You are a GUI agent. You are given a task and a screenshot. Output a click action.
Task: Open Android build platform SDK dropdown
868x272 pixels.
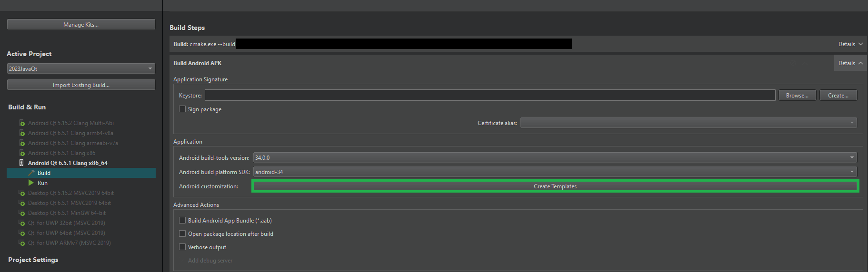[555, 172]
